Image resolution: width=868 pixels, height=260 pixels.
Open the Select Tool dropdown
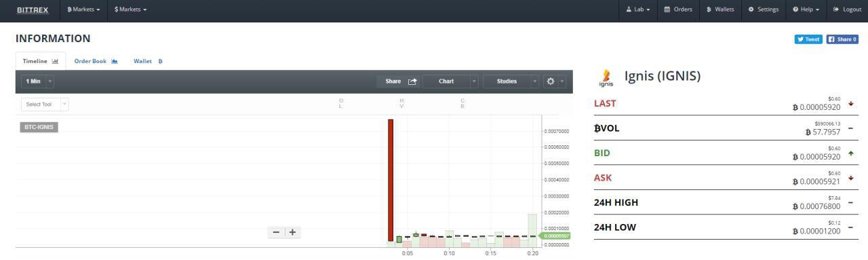coord(45,104)
